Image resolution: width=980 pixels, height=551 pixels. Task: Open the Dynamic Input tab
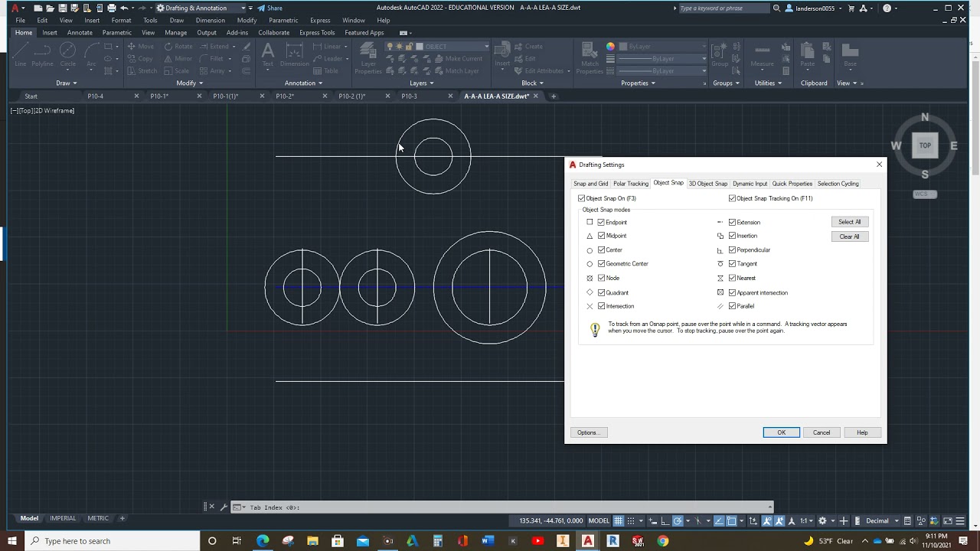click(750, 184)
